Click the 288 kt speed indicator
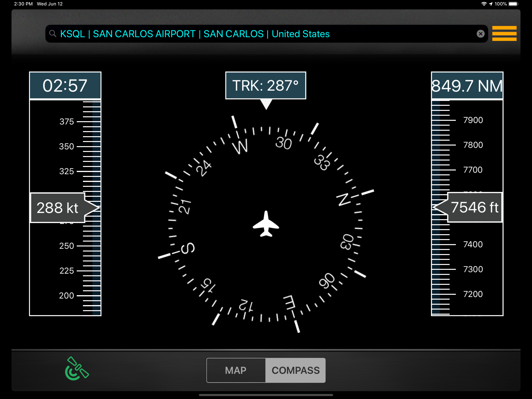Screen dimensions: 532x399 pyautogui.click(x=58, y=208)
